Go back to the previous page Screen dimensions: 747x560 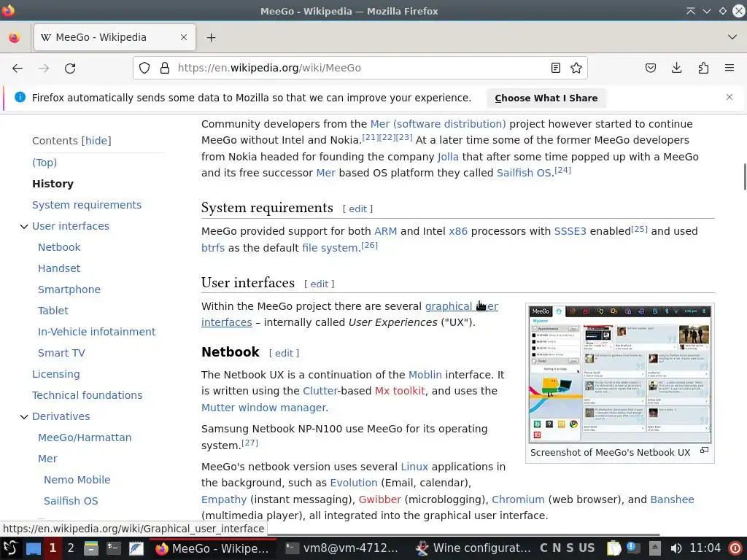click(x=18, y=68)
